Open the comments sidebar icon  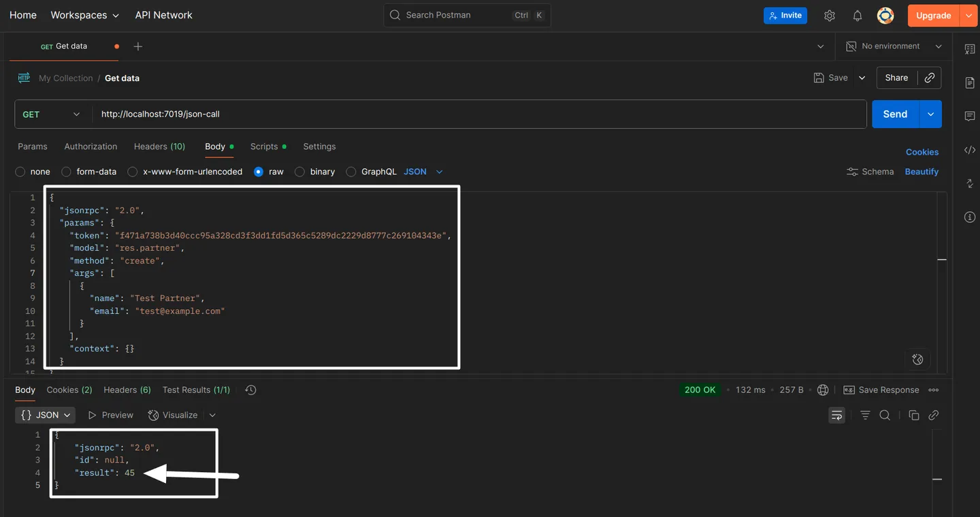tap(970, 116)
